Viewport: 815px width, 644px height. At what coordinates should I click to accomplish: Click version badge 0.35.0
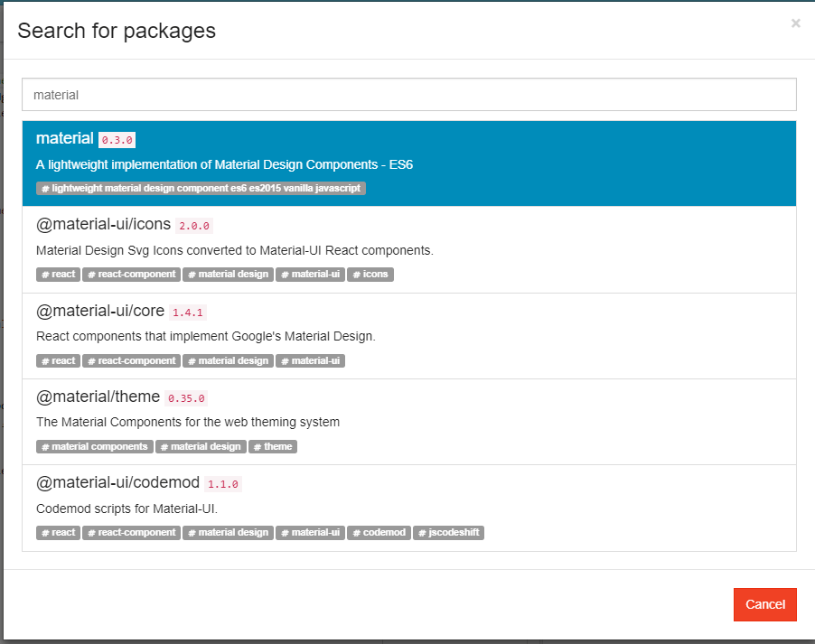(186, 398)
